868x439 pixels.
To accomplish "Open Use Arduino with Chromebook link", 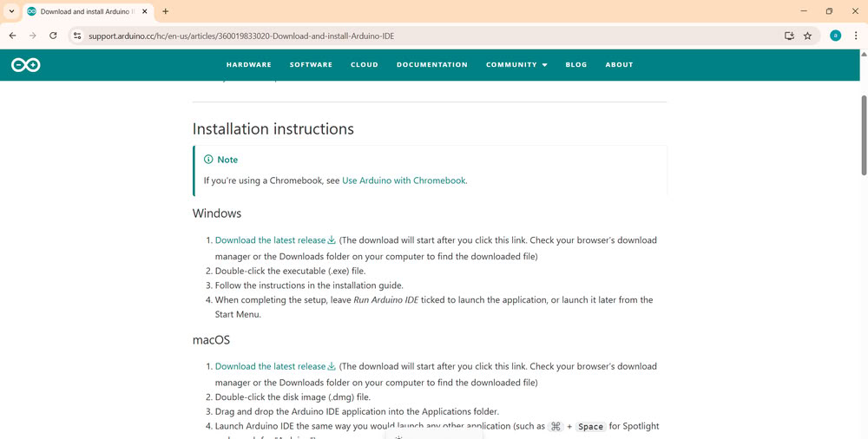I will pos(404,180).
